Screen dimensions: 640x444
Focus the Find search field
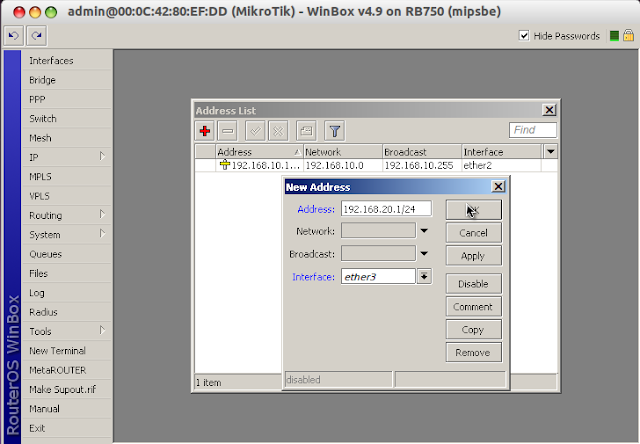[533, 130]
